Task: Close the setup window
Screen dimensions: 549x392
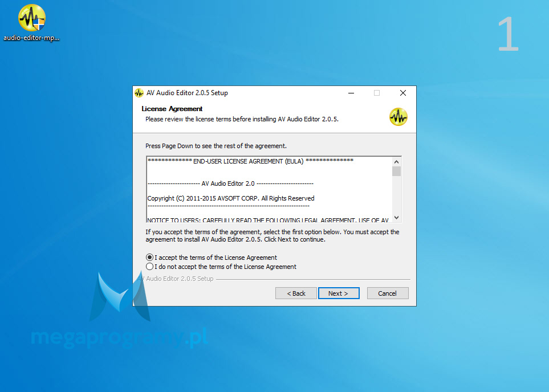Action: [403, 93]
